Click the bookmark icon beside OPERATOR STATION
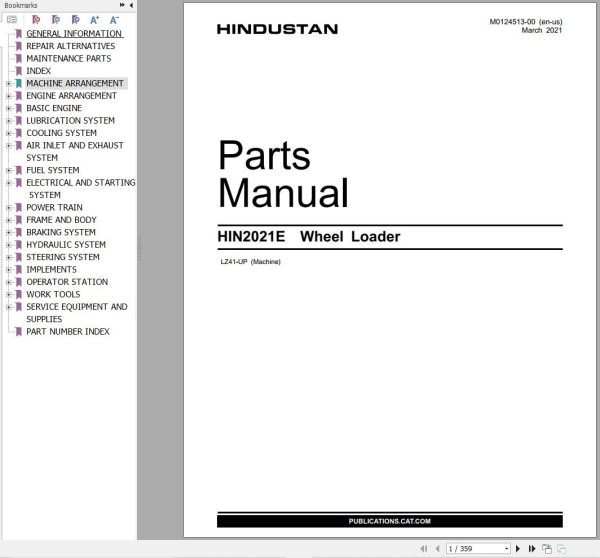This screenshot has width=600, height=558. pos(18,282)
